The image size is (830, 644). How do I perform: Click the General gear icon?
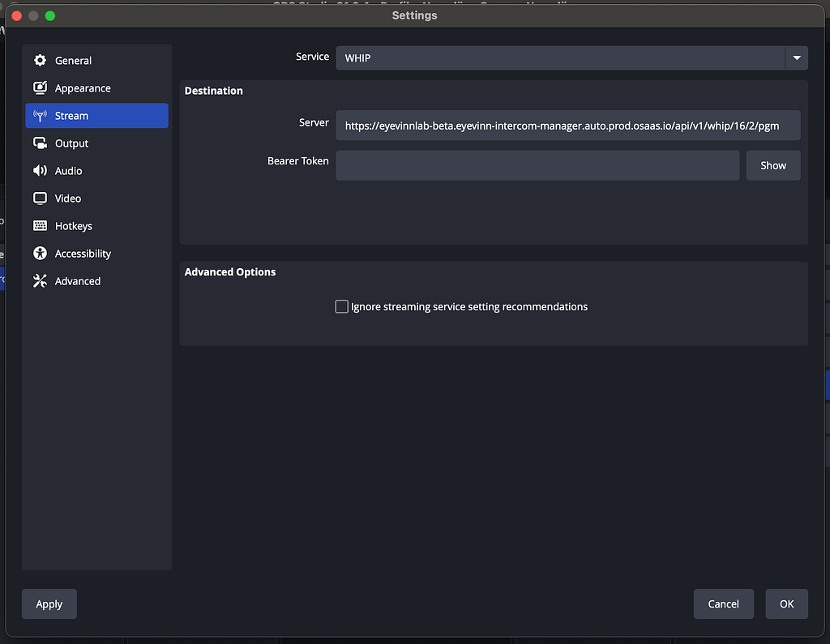(40, 61)
